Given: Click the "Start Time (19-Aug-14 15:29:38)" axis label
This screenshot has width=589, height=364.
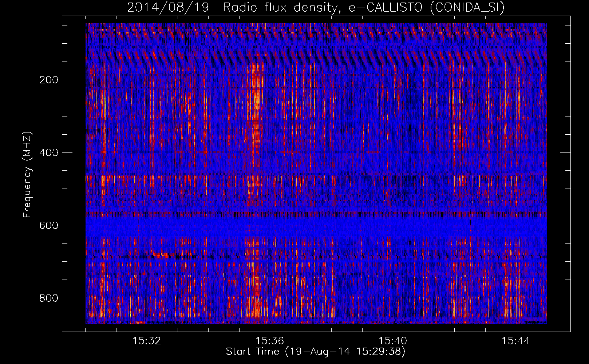Looking at the screenshot, I should [316, 352].
